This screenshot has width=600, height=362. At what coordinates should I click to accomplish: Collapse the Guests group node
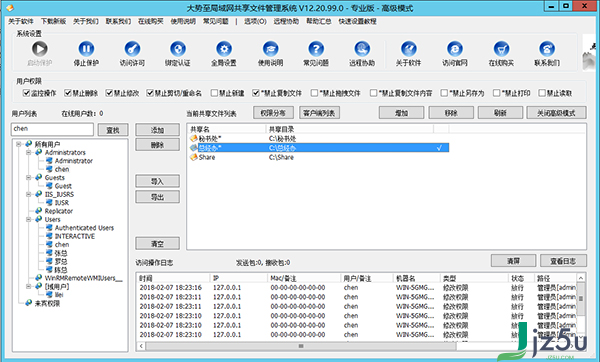[x=29, y=178]
